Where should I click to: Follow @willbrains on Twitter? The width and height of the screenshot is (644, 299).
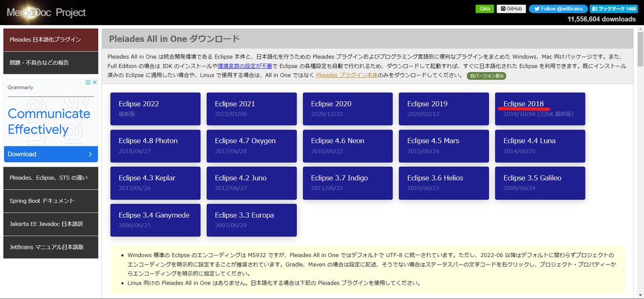[558, 9]
